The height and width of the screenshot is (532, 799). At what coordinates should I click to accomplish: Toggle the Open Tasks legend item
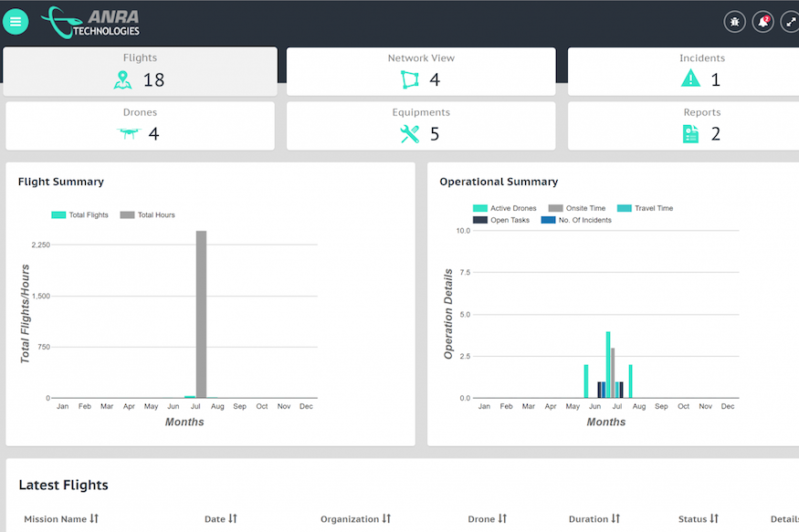click(x=501, y=220)
